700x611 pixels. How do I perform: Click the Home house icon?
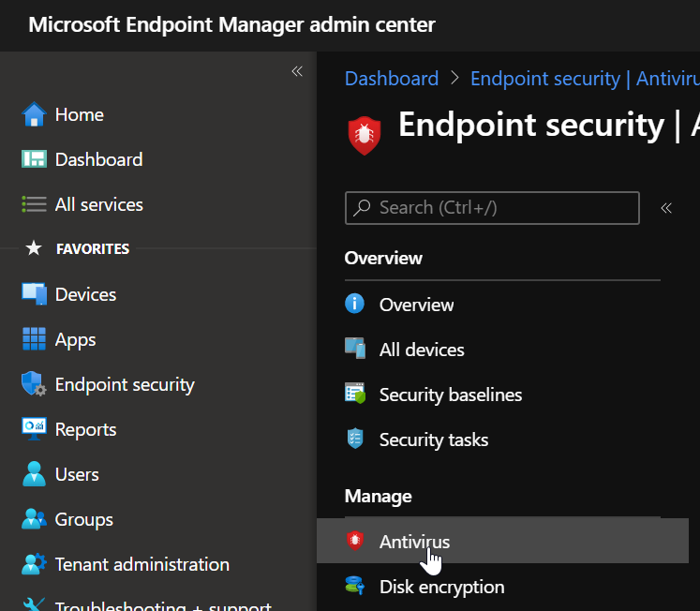click(34, 114)
